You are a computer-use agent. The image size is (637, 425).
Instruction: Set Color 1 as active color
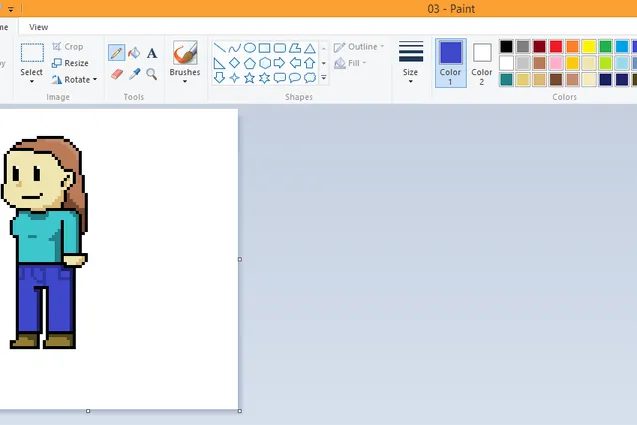coord(451,63)
